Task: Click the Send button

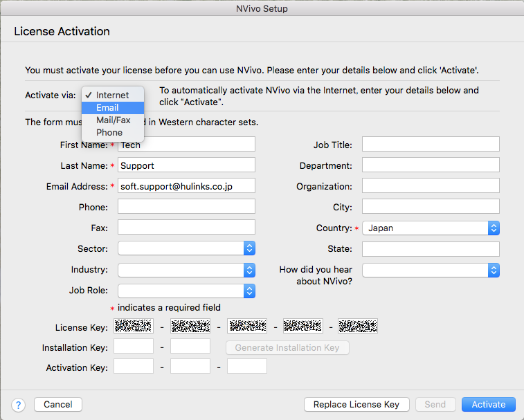Action: pos(435,405)
